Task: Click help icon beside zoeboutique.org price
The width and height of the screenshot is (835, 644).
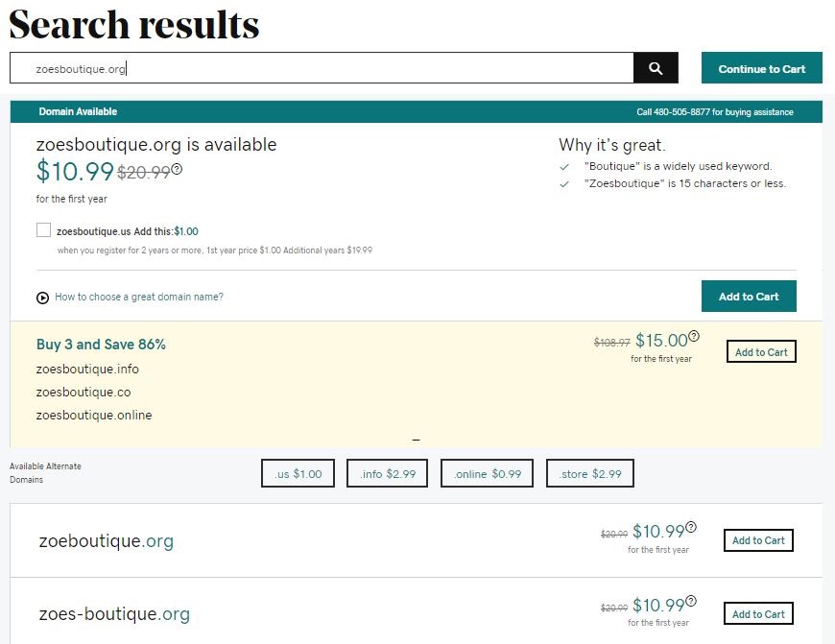Action: [691, 527]
